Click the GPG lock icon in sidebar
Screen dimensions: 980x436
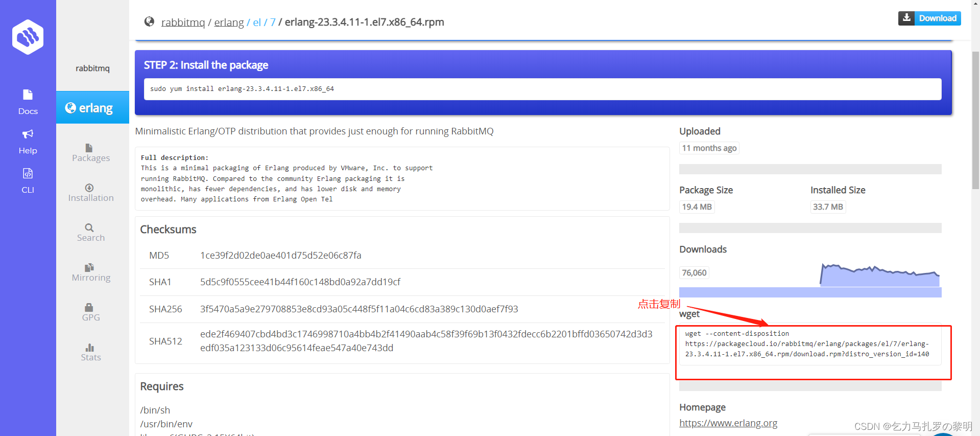[89, 307]
